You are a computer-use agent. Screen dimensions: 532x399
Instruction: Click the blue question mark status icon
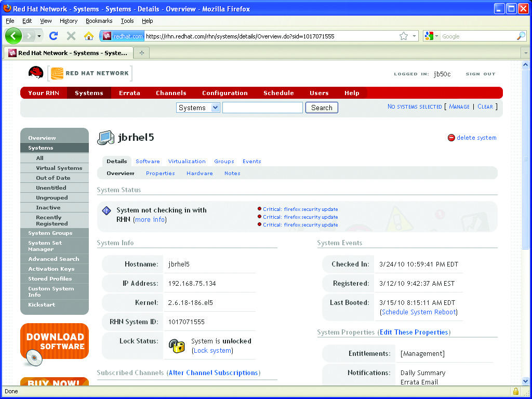tap(107, 210)
